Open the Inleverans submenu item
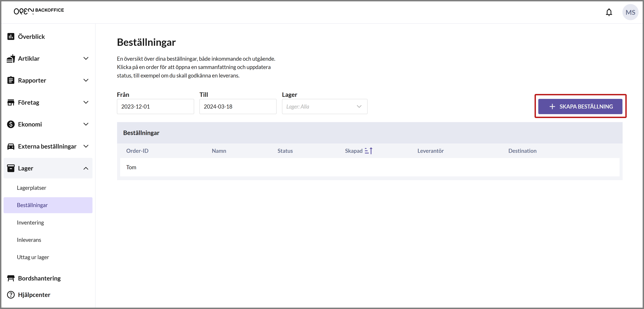The height and width of the screenshot is (309, 644). [x=29, y=240]
